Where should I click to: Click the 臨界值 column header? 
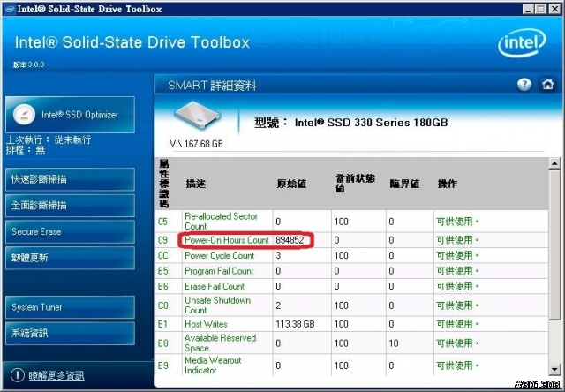(404, 184)
